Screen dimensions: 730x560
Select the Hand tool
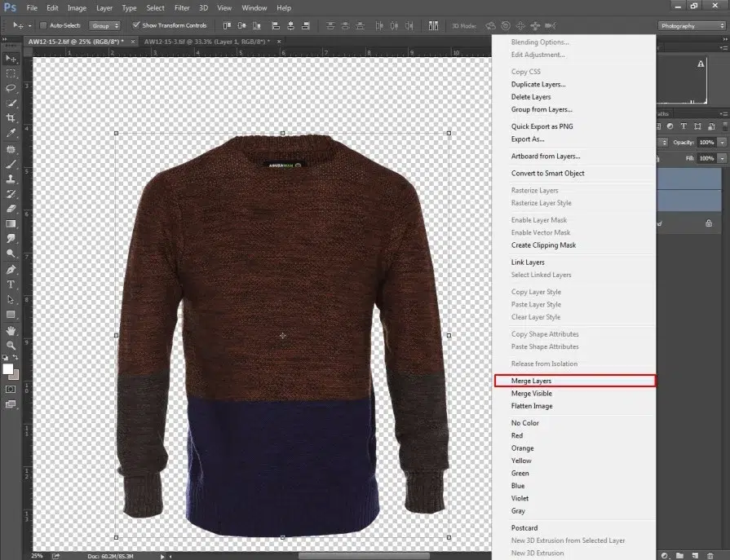(11, 331)
